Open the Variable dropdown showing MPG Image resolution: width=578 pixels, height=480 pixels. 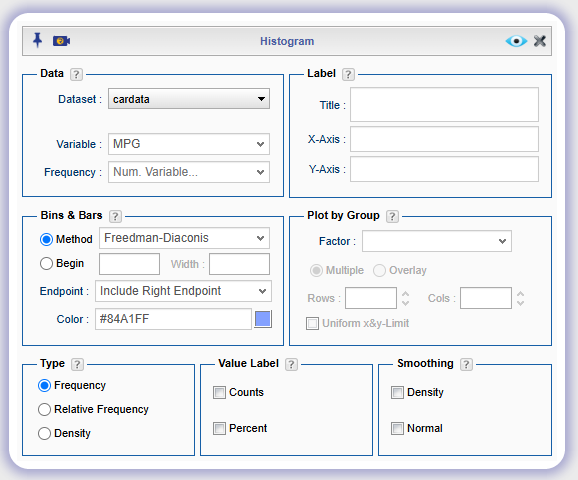tap(189, 144)
